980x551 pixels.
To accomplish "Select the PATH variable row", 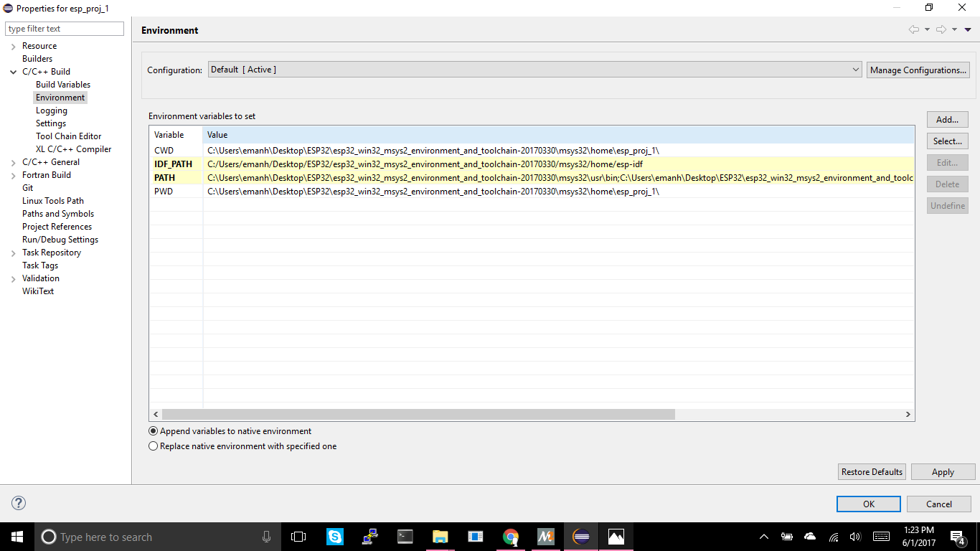I will coord(532,177).
